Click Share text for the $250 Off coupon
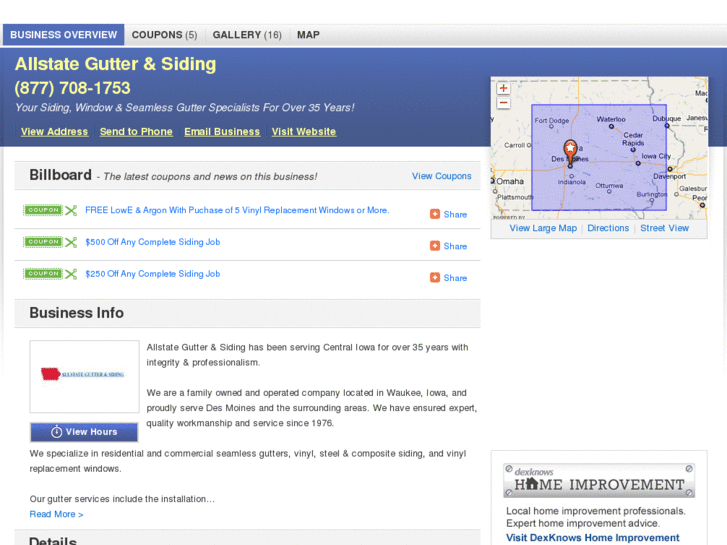Viewport: 727px width, 545px height. 455,278
